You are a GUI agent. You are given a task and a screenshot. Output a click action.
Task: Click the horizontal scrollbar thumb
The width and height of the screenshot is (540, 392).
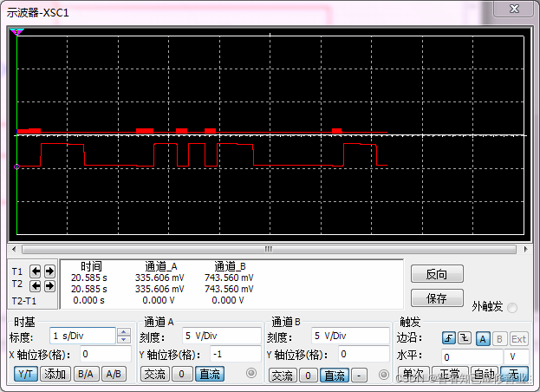pos(269,249)
